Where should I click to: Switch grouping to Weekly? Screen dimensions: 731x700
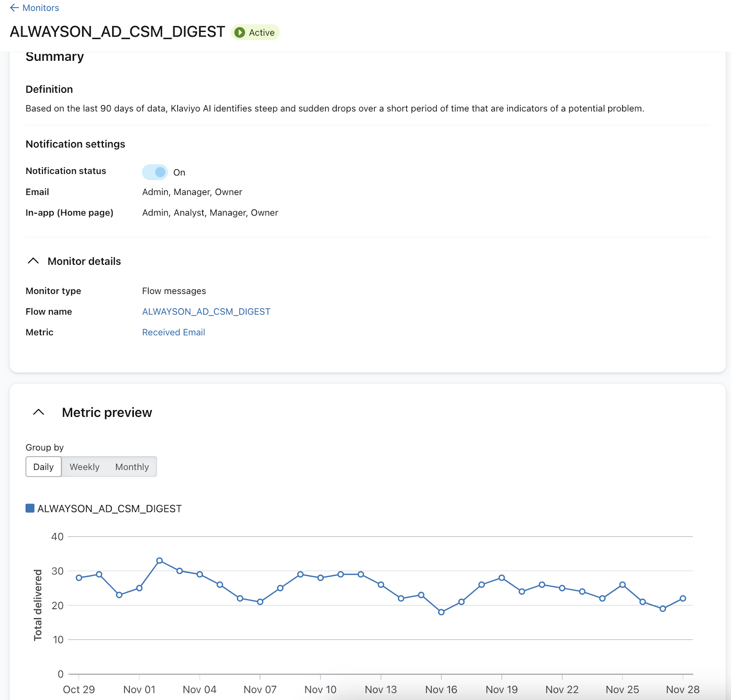coord(85,467)
